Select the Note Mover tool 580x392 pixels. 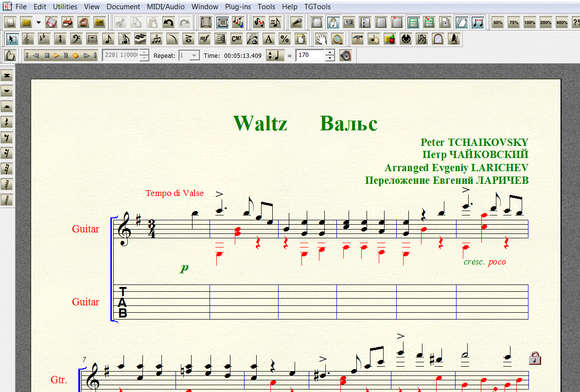pyautogui.click(x=373, y=39)
